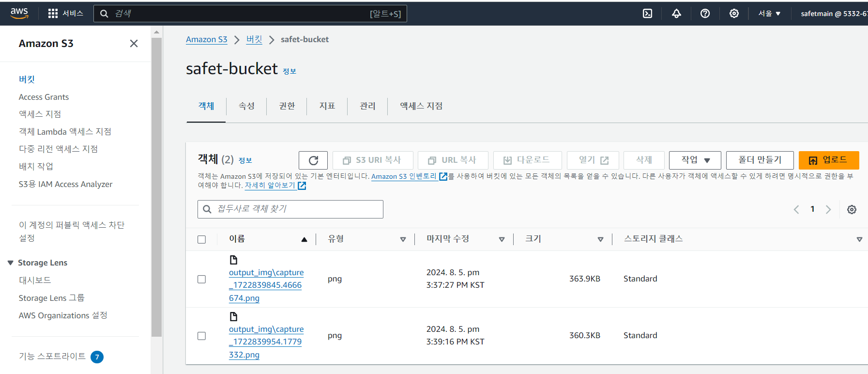The height and width of the screenshot is (374, 868).
Task: Switch to the Access Points tab
Action: pyautogui.click(x=421, y=106)
